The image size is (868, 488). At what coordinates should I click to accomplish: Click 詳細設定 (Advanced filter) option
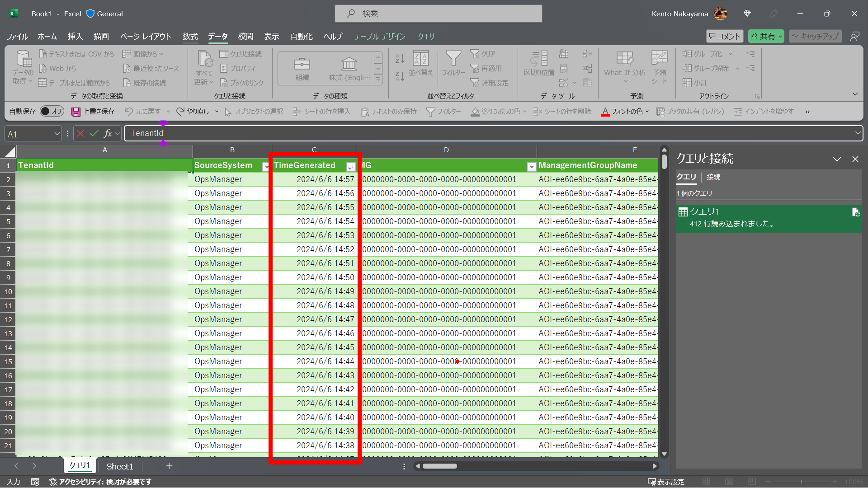click(x=490, y=83)
